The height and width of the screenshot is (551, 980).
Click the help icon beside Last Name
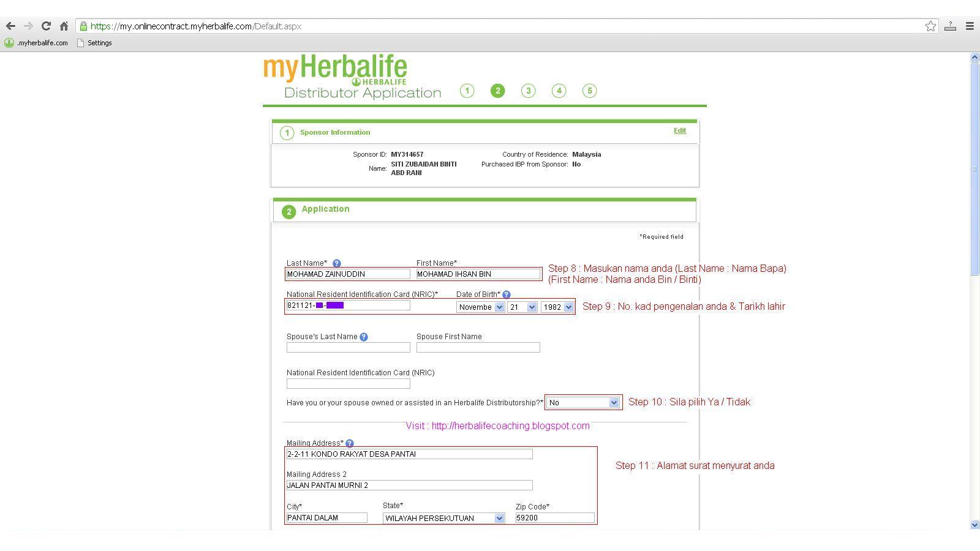pyautogui.click(x=337, y=263)
